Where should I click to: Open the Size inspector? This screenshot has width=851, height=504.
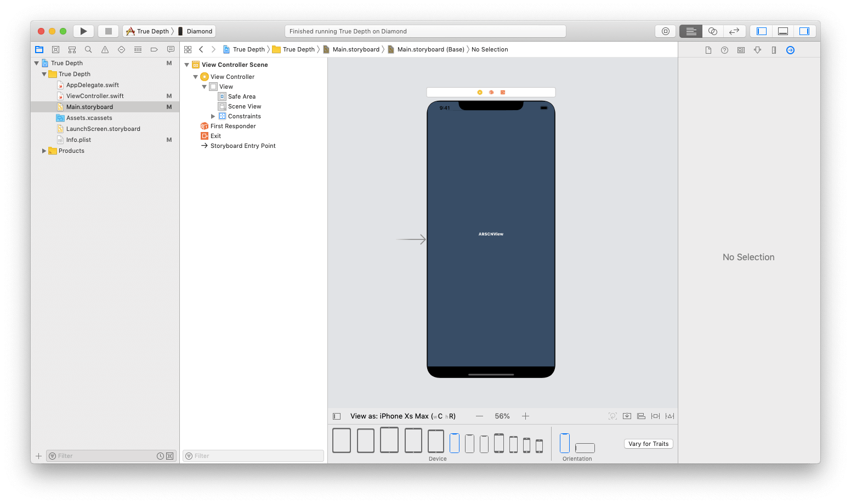tap(774, 49)
